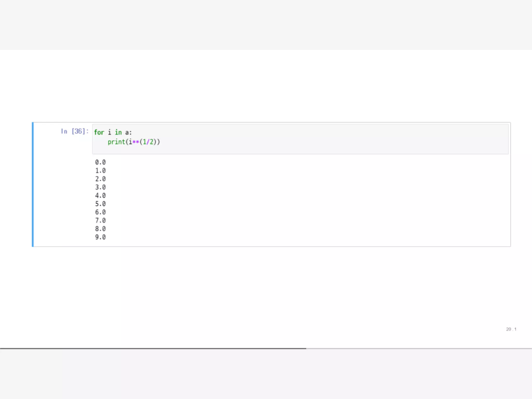This screenshot has height=399, width=532.
Task: Click output line 3.0
Action: coord(100,187)
